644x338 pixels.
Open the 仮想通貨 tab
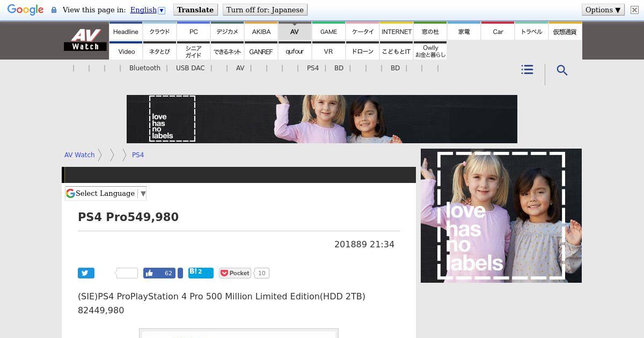click(565, 32)
